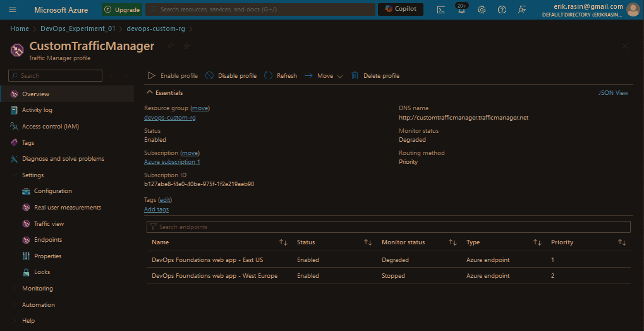Click the Traffic Manager profile icon

click(17, 50)
